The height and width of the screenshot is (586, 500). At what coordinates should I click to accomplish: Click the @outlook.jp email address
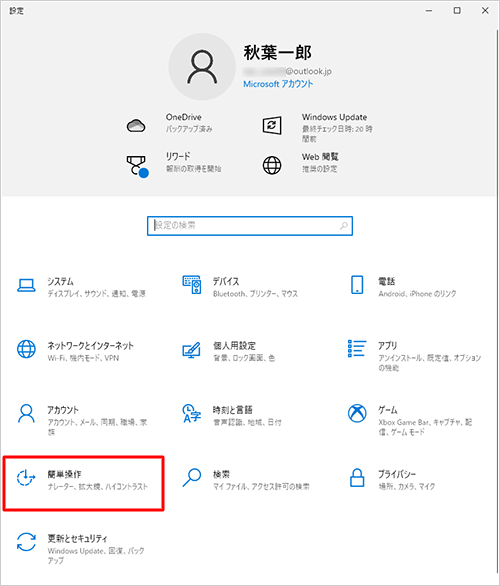287,71
